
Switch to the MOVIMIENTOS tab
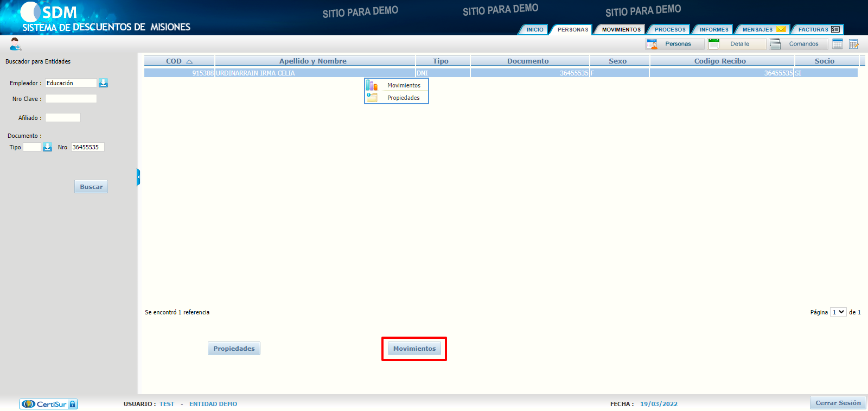621,29
